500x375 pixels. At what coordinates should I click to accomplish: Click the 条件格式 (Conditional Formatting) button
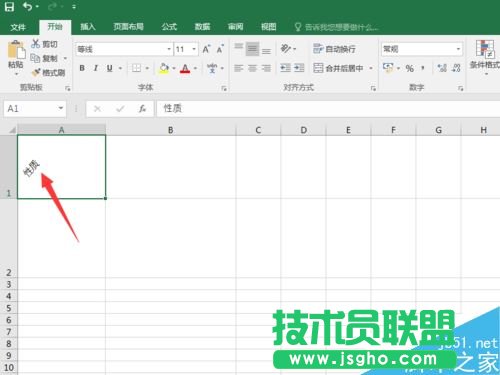[x=485, y=56]
